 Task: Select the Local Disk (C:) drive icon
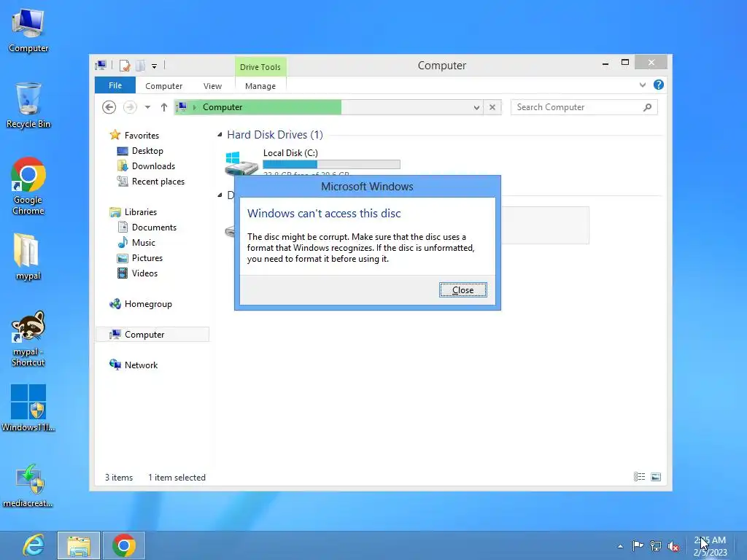pyautogui.click(x=241, y=163)
